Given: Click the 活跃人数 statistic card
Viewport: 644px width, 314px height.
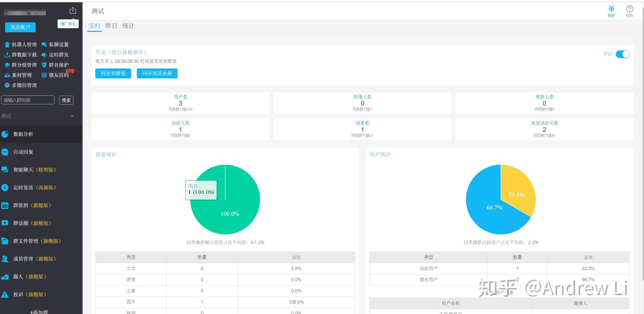Looking at the screenshot, I should click(180, 129).
